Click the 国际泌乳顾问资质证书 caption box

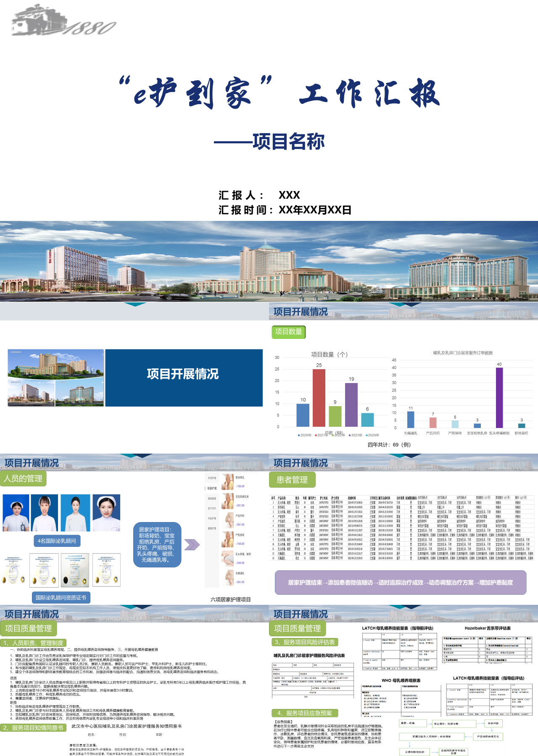pos(61,597)
